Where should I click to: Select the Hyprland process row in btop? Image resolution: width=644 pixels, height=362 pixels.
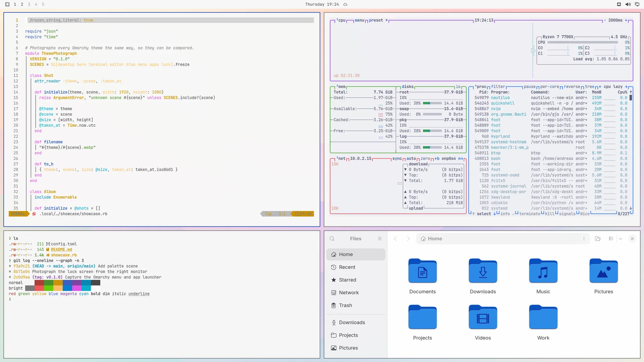[551, 136]
